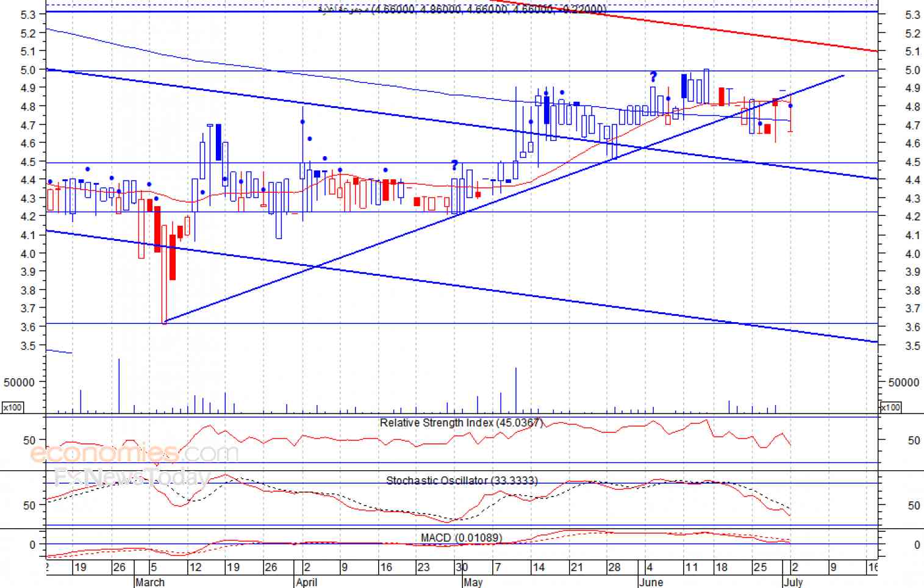
Task: Click the MACD zero level label on the right
Action: [917, 545]
